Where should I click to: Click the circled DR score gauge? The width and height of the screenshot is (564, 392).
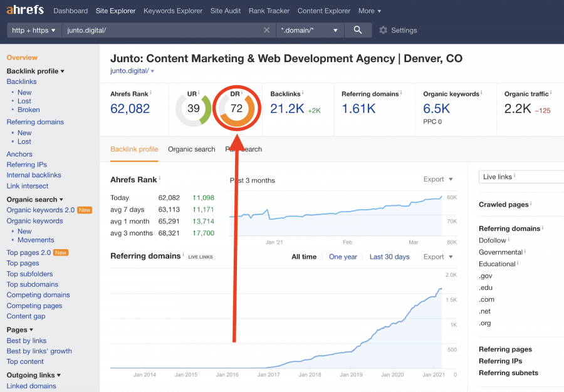pos(236,108)
